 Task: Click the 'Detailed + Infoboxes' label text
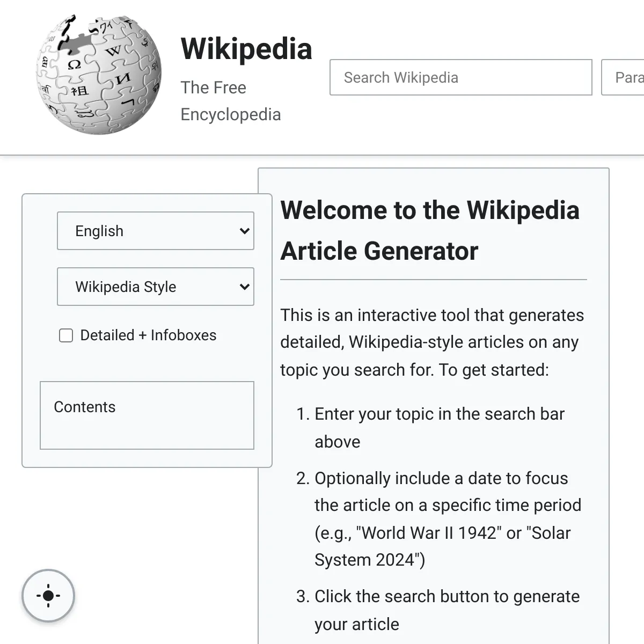point(148,335)
